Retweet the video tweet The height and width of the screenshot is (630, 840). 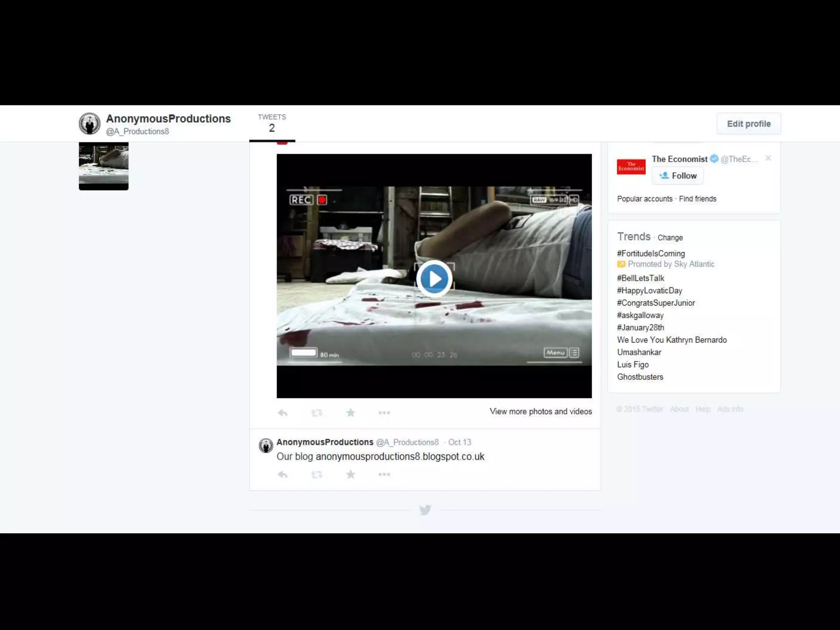(x=317, y=413)
